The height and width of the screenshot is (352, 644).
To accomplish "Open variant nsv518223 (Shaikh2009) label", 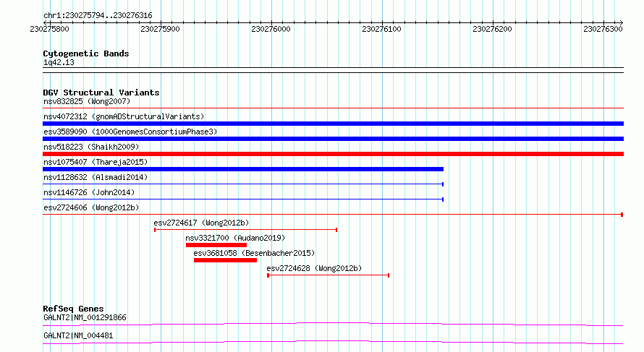I will pyautogui.click(x=91, y=147).
